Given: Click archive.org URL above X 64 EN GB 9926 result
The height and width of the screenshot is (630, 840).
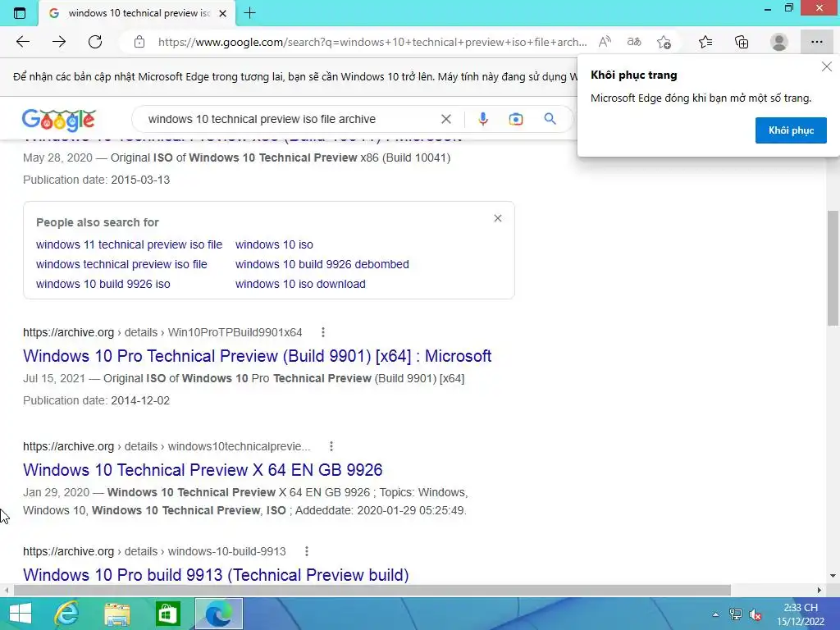Looking at the screenshot, I should point(167,446).
